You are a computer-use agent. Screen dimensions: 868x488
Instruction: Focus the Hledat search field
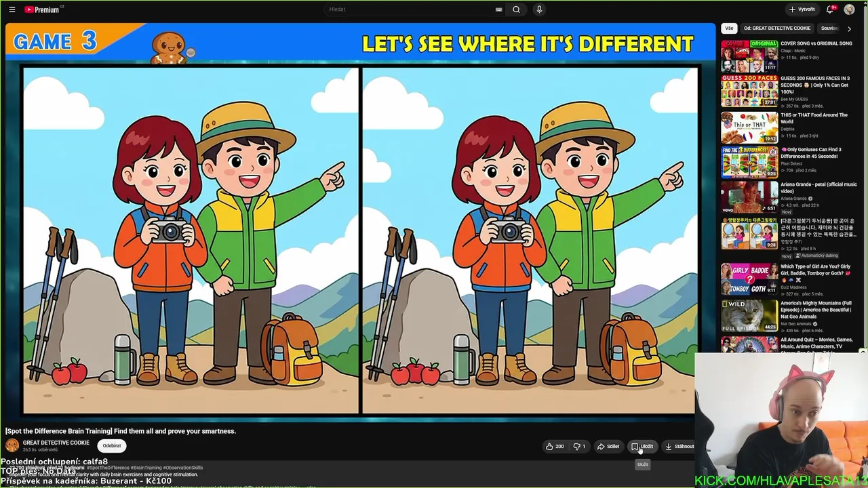pyautogui.click(x=410, y=9)
